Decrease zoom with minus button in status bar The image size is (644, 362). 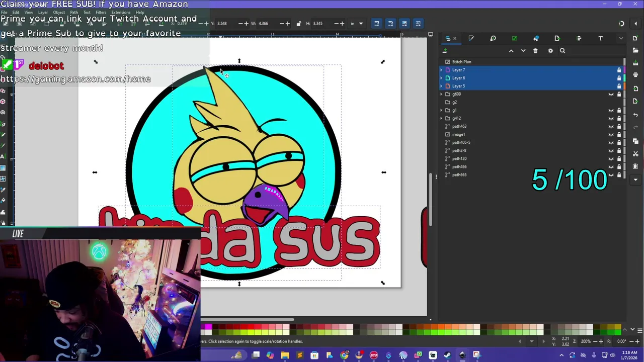pyautogui.click(x=595, y=341)
